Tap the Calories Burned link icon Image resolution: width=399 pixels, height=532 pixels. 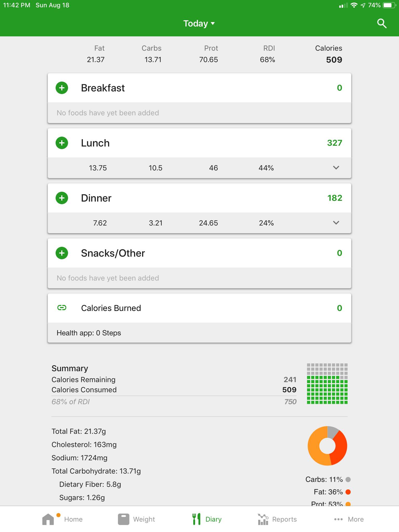click(62, 308)
